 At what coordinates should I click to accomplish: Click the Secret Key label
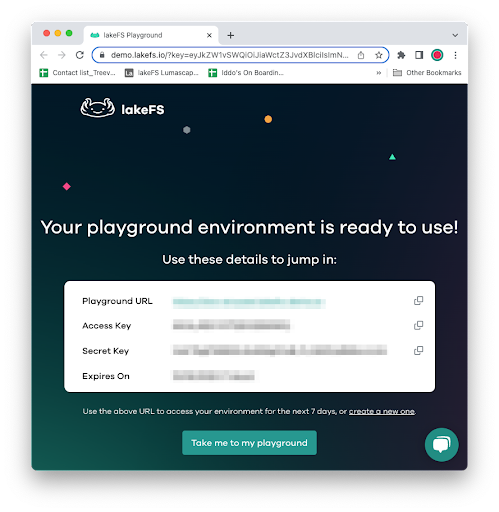coord(105,351)
